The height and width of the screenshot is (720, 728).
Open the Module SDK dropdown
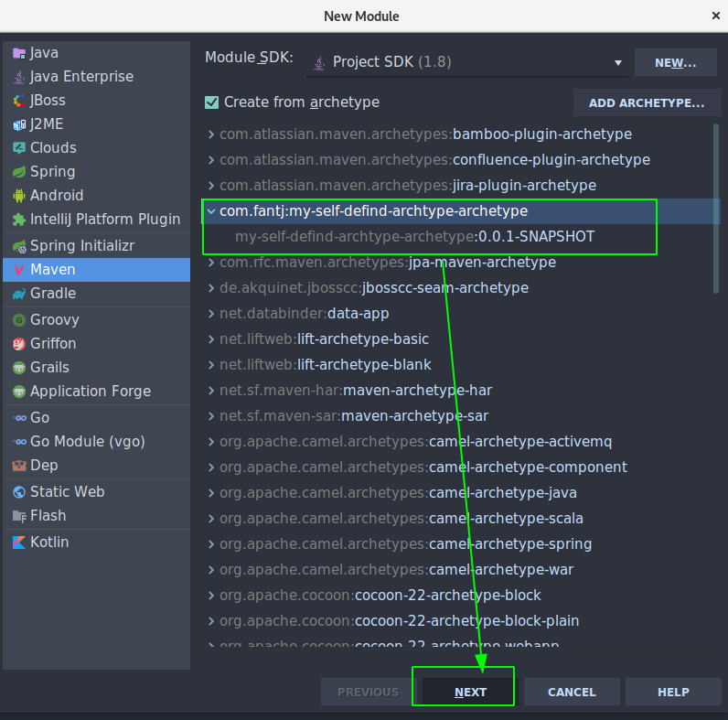pos(468,62)
